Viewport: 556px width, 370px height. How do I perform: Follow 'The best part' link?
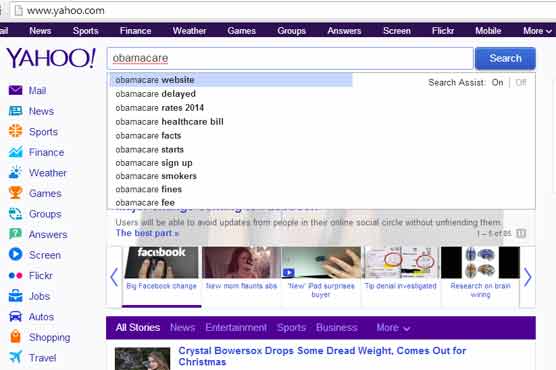pos(147,233)
